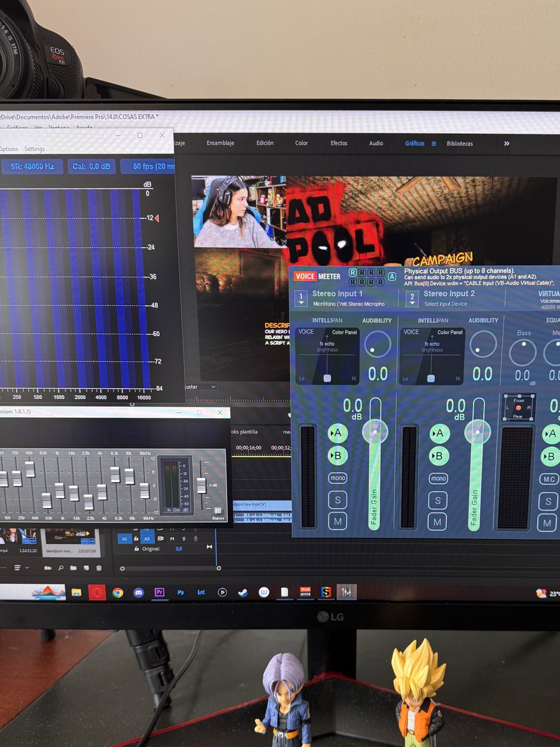
Task: Click the search icon in Premiere project panel
Action: 61,568
